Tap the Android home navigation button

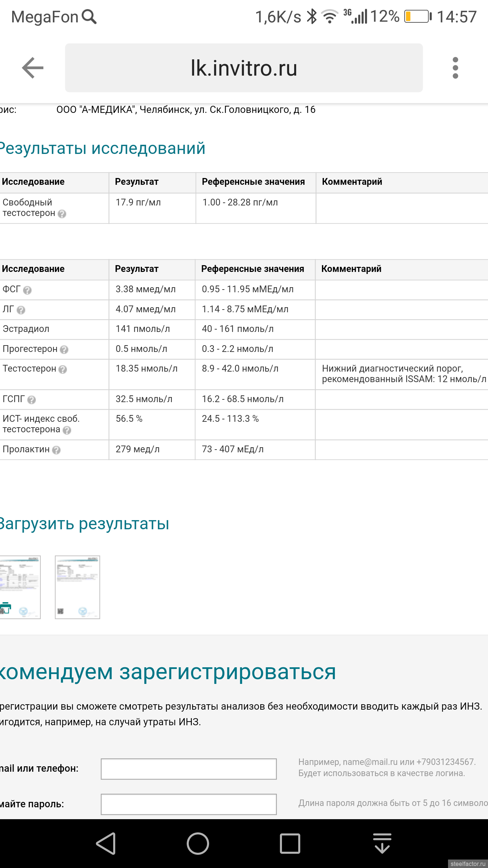tap(198, 844)
